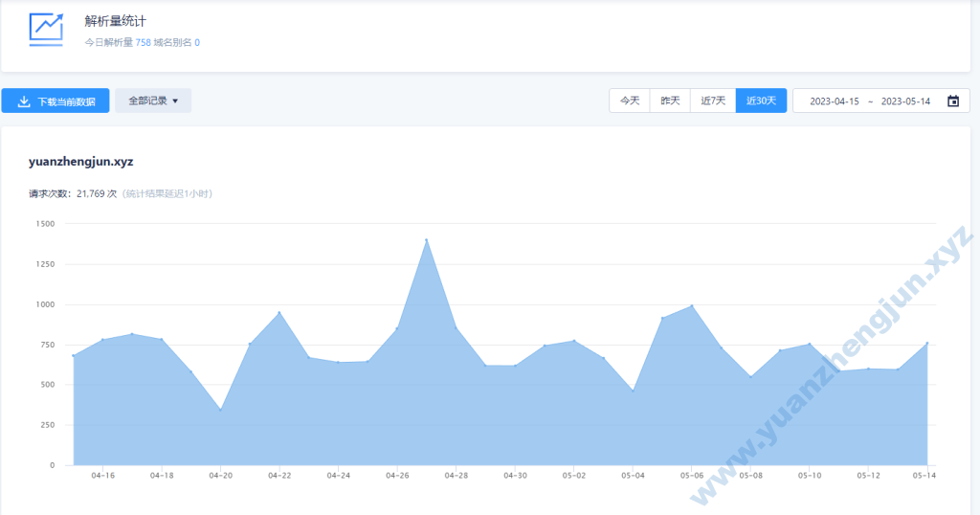Click the end date 2023-05-14 field
The width and height of the screenshot is (980, 515).
pos(905,101)
